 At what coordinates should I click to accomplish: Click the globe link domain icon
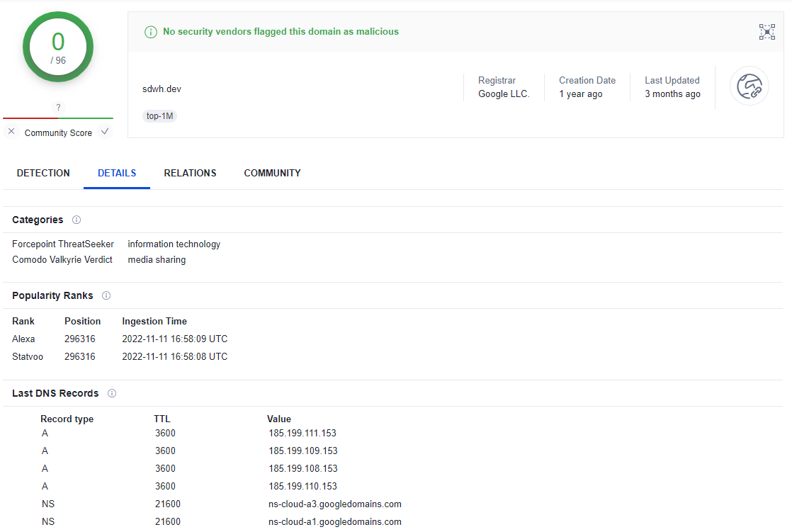tap(749, 86)
